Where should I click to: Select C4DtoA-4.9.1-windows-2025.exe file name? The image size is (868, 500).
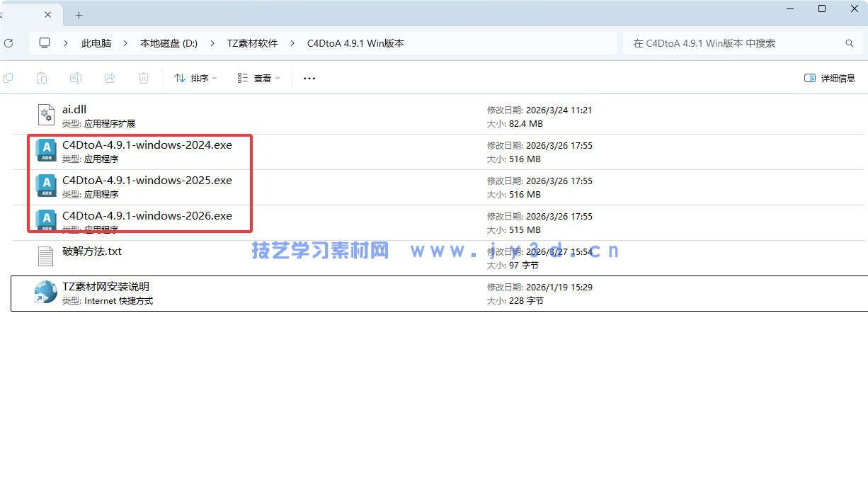click(x=147, y=180)
